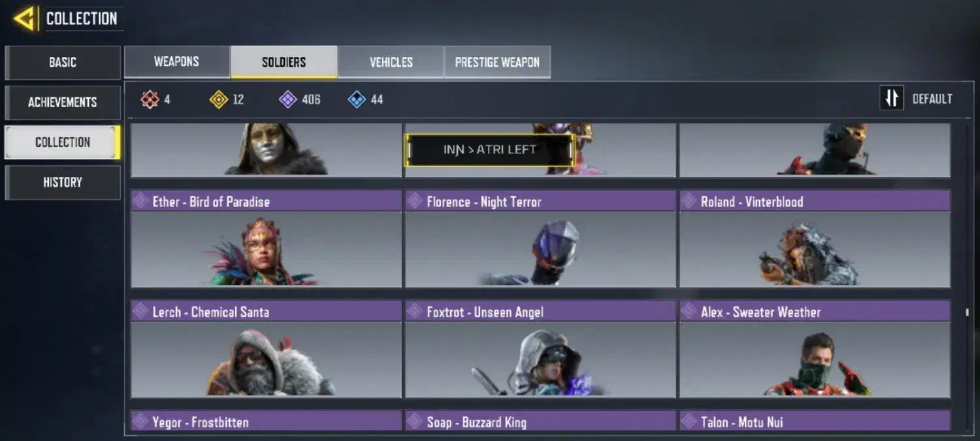Image resolution: width=980 pixels, height=441 pixels.
Task: Click the rarity icon beside Ether - Bird of Paradise
Action: (x=140, y=201)
